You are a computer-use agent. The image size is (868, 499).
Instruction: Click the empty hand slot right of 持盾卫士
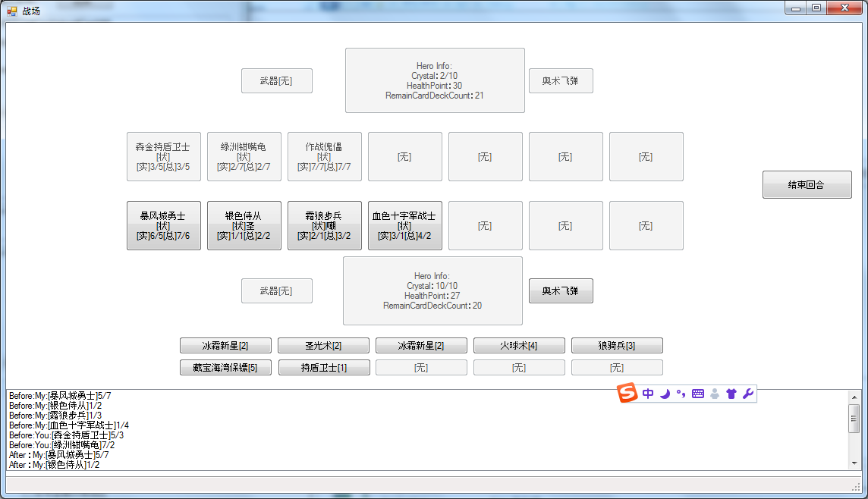[x=421, y=367]
